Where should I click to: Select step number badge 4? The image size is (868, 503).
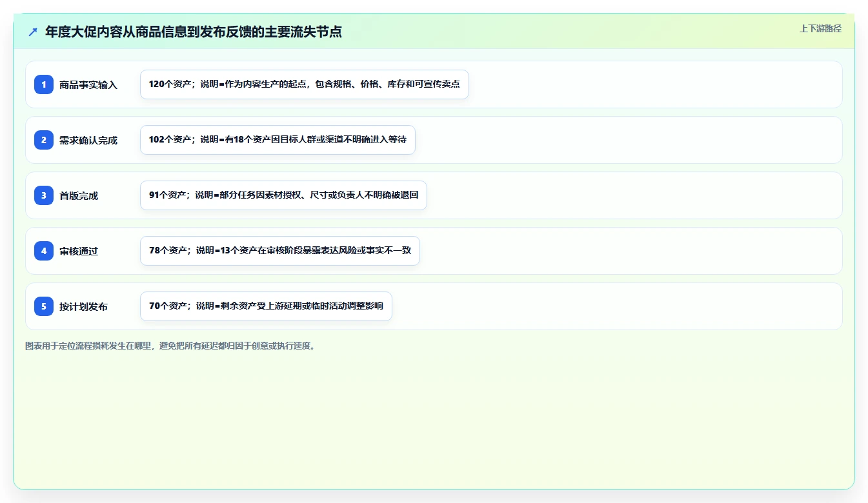pyautogui.click(x=44, y=251)
